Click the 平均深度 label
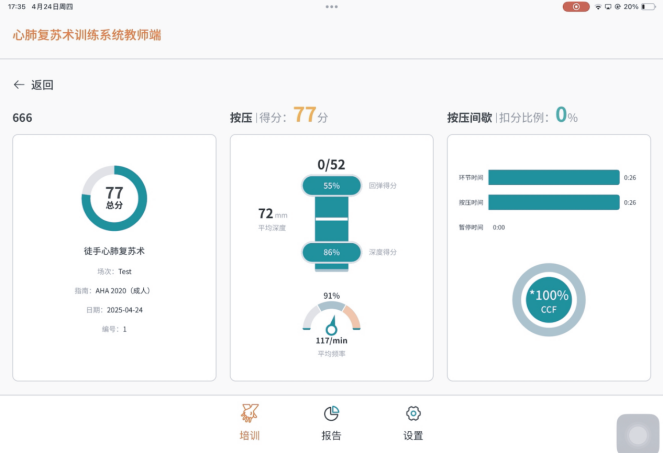This screenshot has height=454, width=664. click(272, 228)
